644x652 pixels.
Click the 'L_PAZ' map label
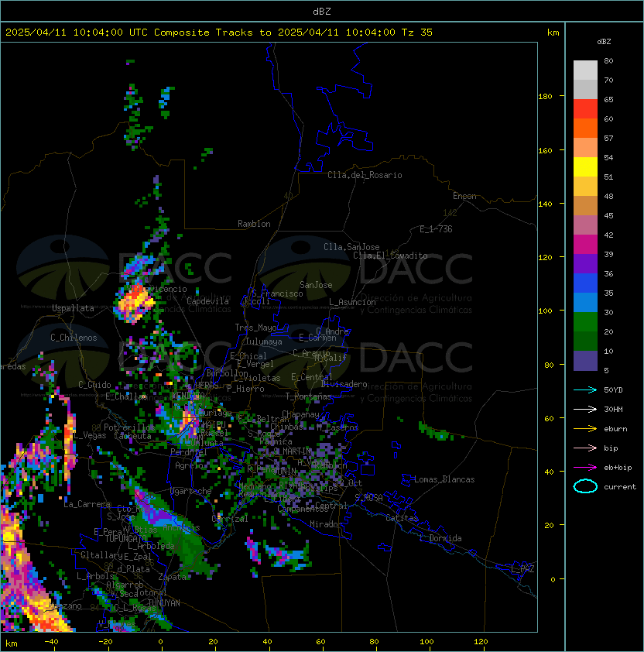click(x=522, y=569)
